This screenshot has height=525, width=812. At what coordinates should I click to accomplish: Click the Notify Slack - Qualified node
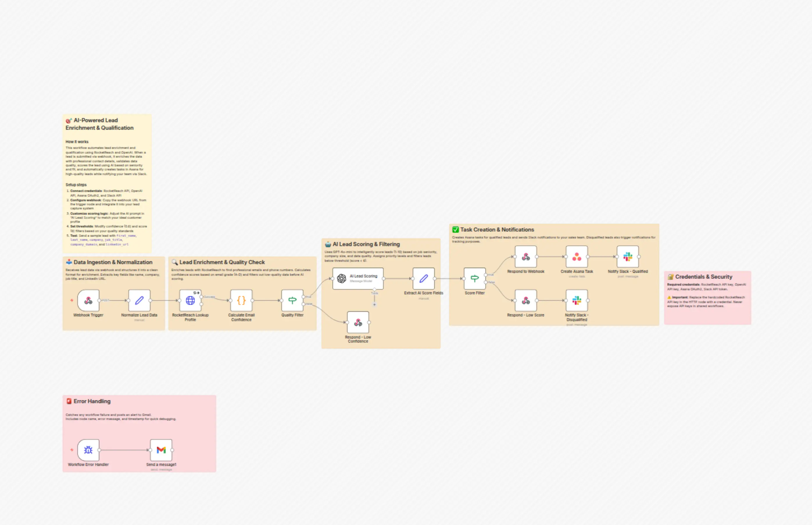(x=628, y=257)
